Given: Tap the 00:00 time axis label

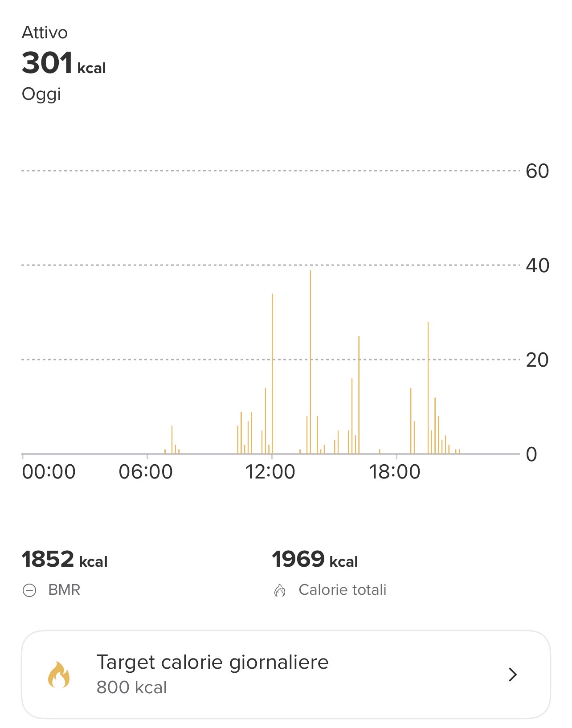Looking at the screenshot, I should pos(49,472).
